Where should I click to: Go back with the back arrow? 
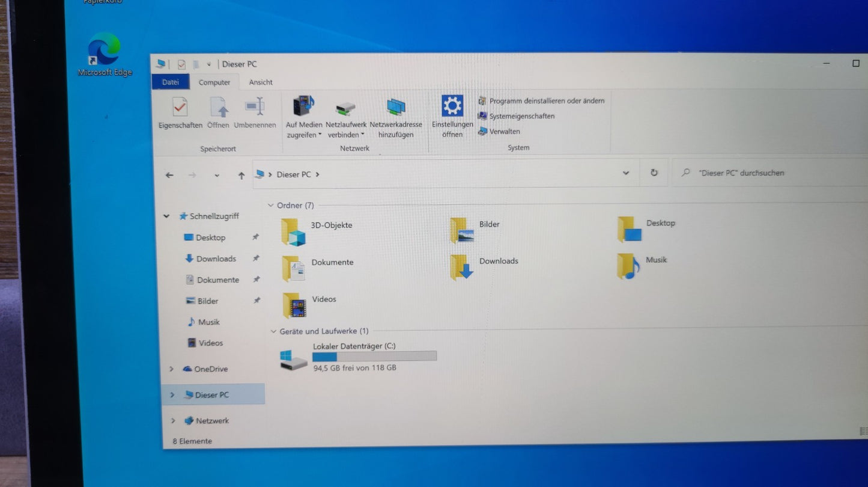pyautogui.click(x=169, y=175)
